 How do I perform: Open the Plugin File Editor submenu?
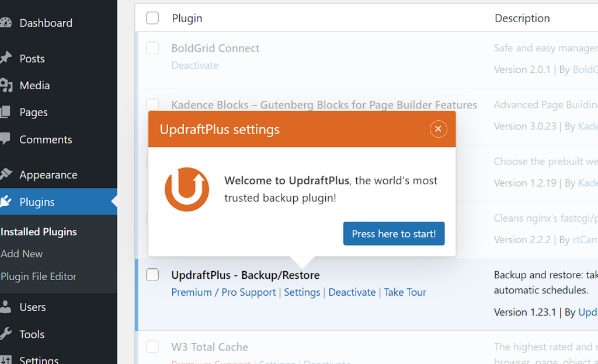point(39,276)
